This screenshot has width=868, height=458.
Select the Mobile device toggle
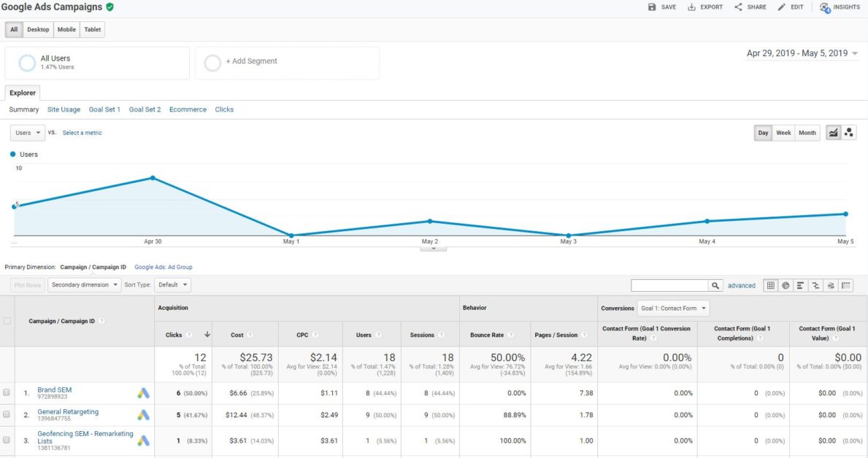(x=66, y=30)
